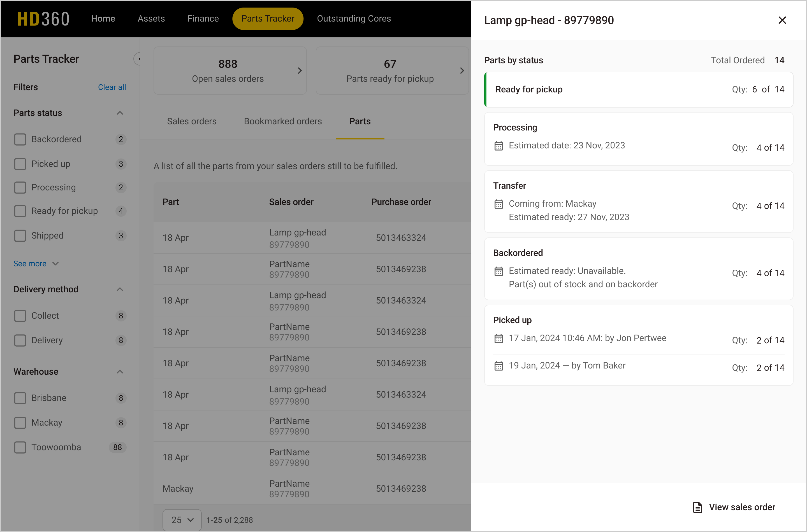Click calendar icon beside Tom Baker pickup

tap(498, 366)
